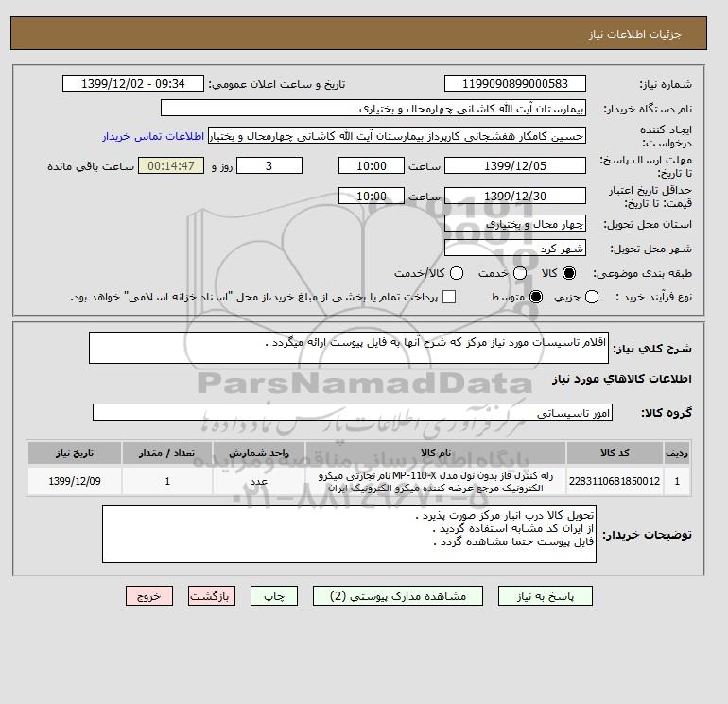728x704 pixels.
Task: Click the remaining days field showing 3
Action: pos(269,165)
